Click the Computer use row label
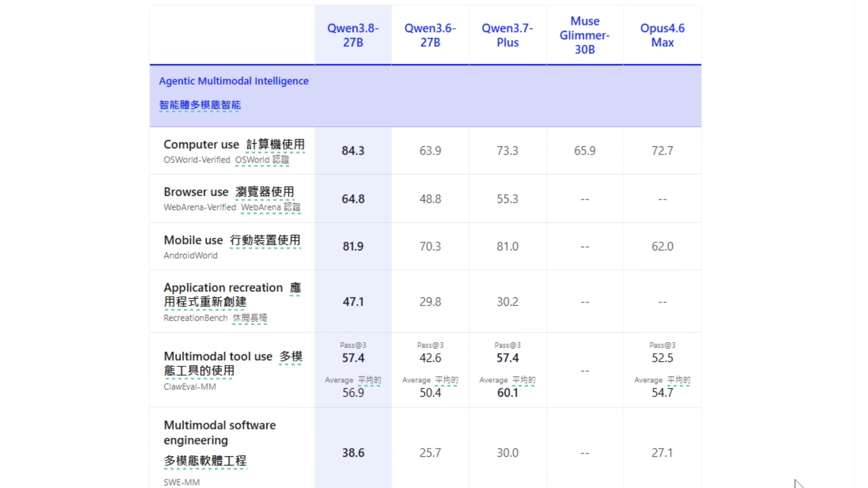 coord(201,144)
